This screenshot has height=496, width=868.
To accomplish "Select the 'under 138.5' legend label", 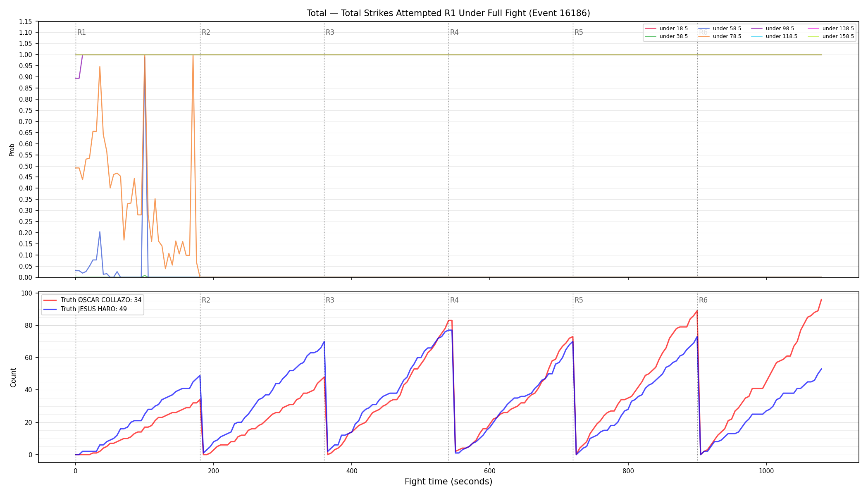I will pyautogui.click(x=838, y=29).
